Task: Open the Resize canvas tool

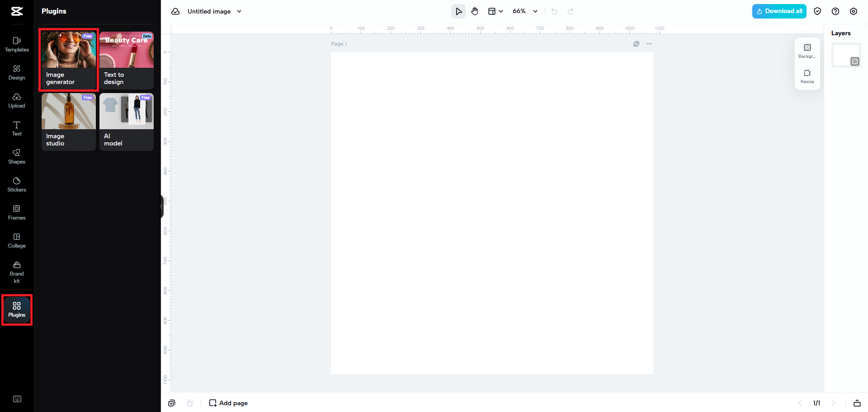Action: click(x=807, y=76)
